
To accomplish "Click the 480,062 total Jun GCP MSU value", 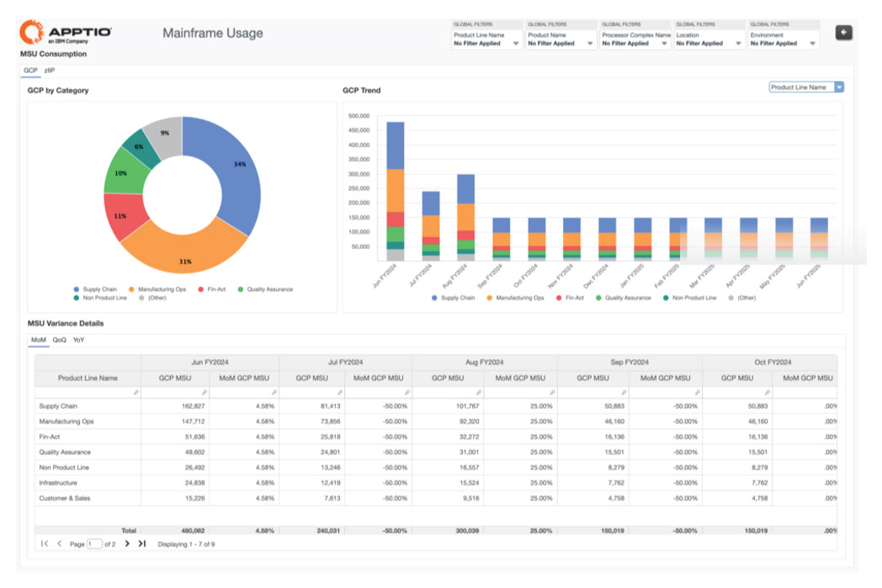I will point(193,531).
